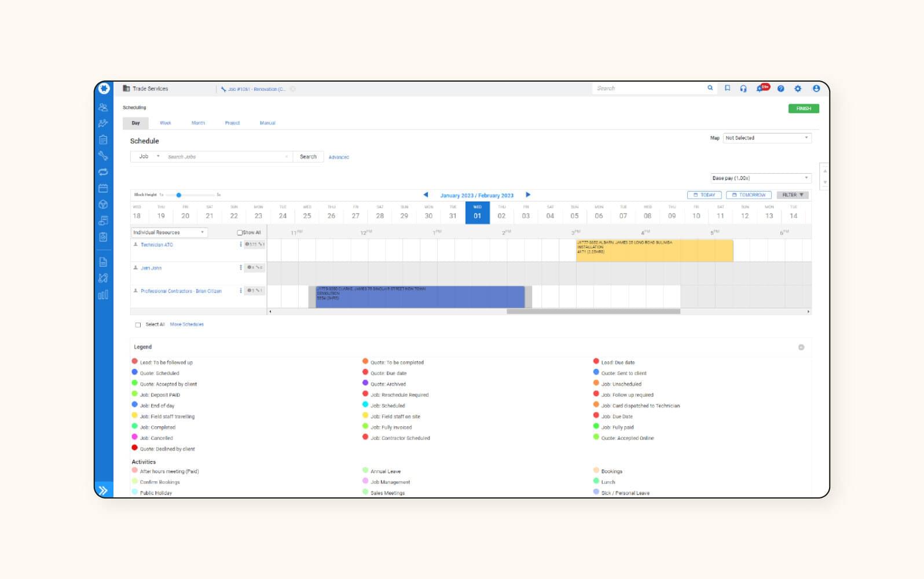Open the Advanced search link
Viewport: 924px width, 579px height.
point(339,157)
